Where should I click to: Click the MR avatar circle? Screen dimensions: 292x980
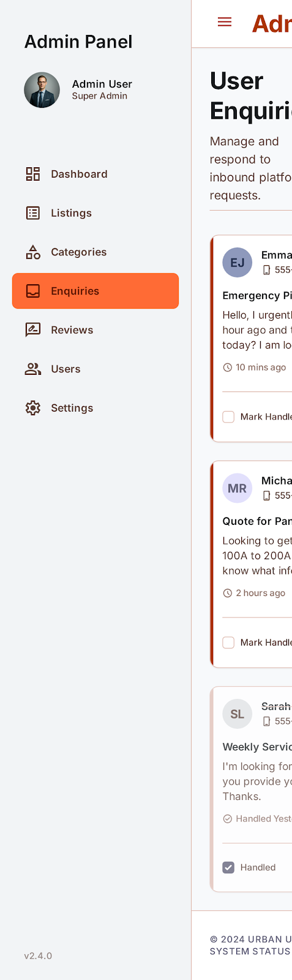click(x=238, y=488)
